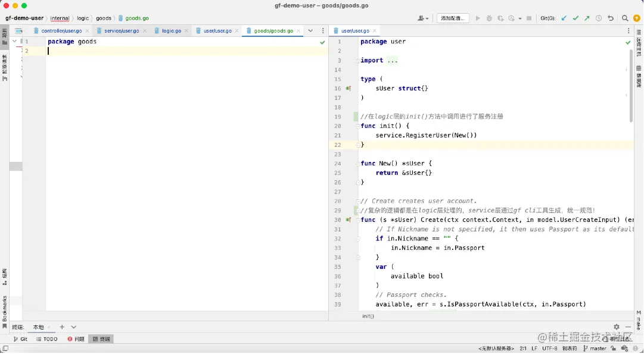This screenshot has height=354, width=644.
Task: Open Bookmarks tool window on left sidebar
Action: 5,312
